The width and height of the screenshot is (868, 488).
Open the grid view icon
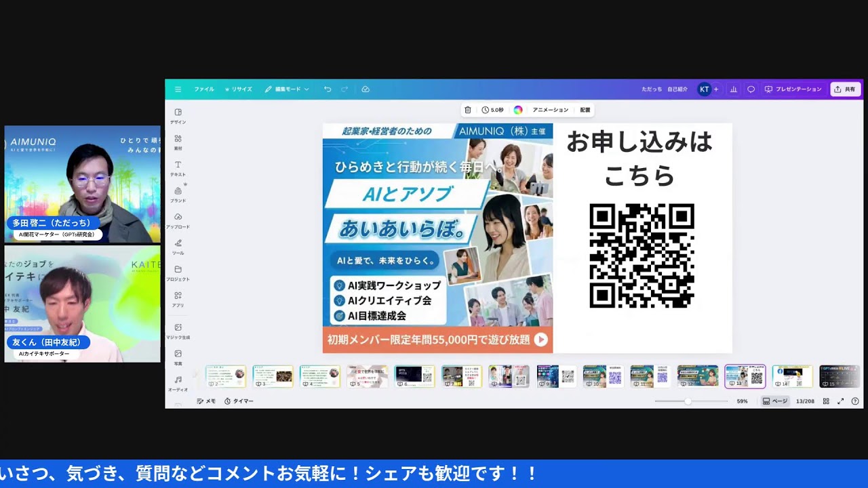(x=826, y=401)
